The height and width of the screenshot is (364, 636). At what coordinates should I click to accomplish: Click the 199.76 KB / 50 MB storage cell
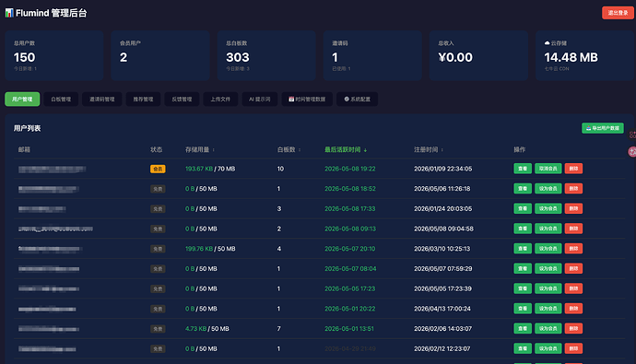coord(210,249)
